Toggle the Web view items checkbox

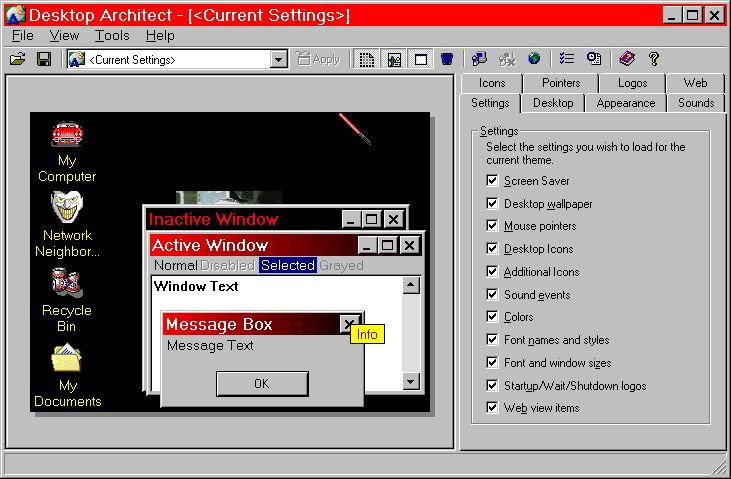pos(492,408)
